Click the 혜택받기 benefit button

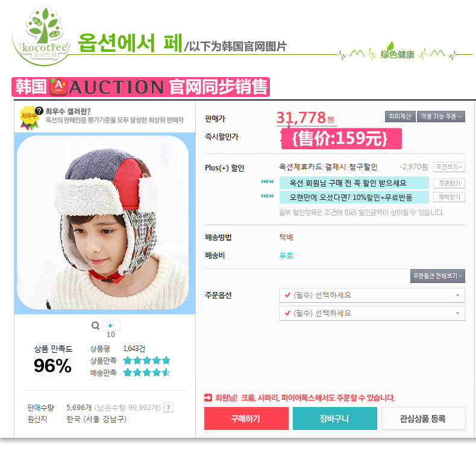click(449, 197)
